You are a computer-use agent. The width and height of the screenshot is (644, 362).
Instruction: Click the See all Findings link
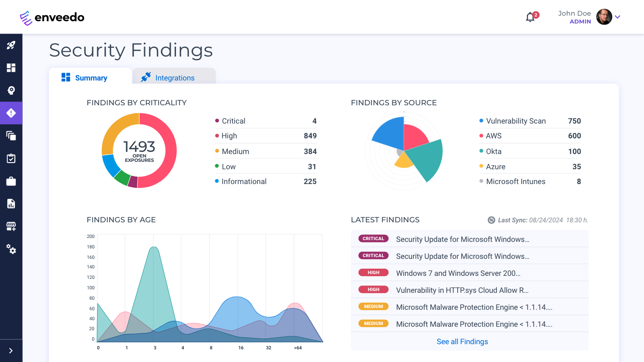click(462, 342)
